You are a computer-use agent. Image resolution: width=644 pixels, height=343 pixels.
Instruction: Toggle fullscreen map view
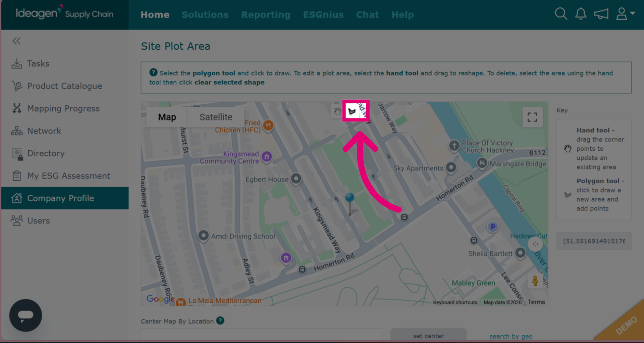[532, 117]
